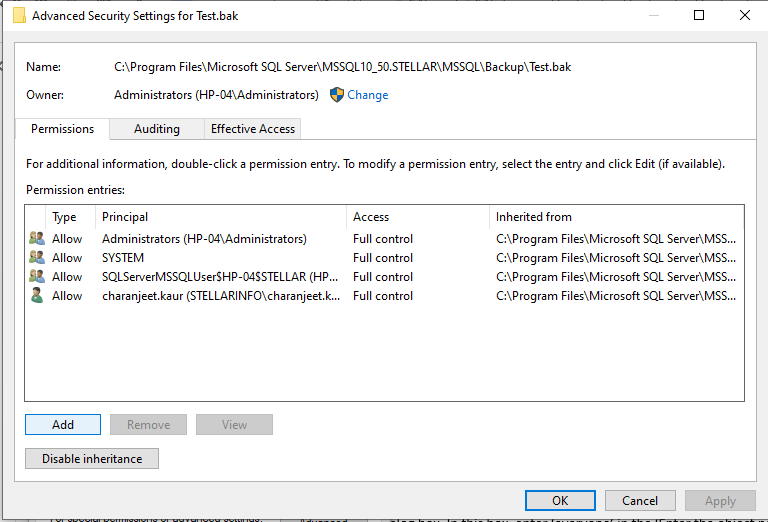Click the charanjeet.kaur user icon
Image resolution: width=768 pixels, height=522 pixels.
tap(37, 296)
